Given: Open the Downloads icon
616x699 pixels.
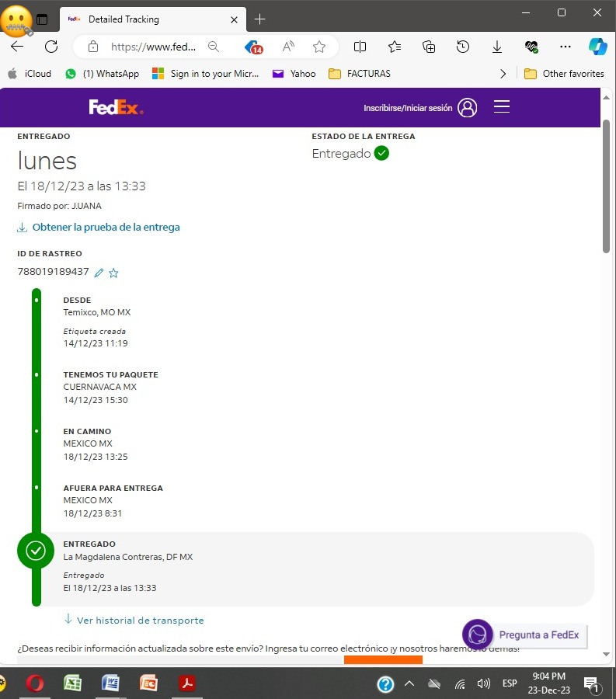Looking at the screenshot, I should click(497, 47).
